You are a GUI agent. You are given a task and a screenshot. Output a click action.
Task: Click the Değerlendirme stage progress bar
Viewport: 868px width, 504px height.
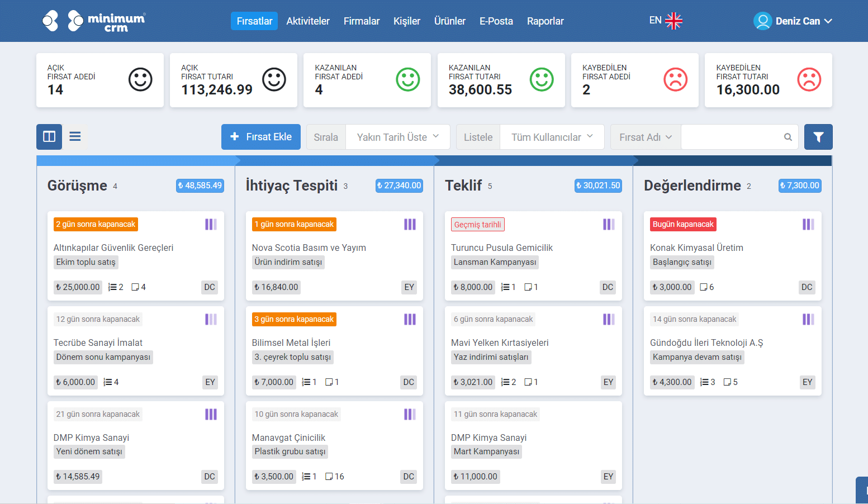[x=733, y=160]
